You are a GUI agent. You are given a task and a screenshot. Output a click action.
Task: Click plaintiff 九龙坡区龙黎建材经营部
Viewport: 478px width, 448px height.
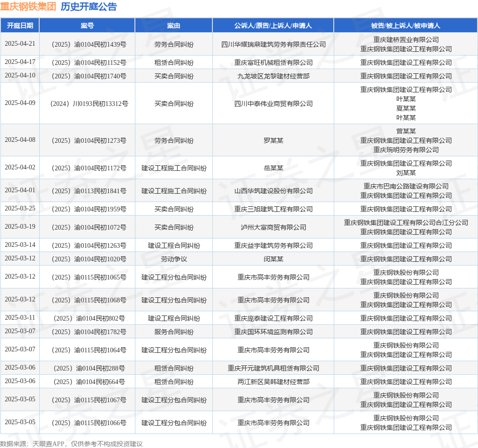pos(274,76)
